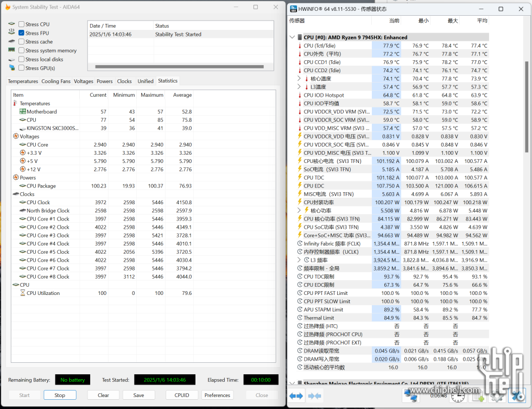This screenshot has width=532, height=409.
Task: Click the lightning icon beside Powers group
Action: click(16, 177)
